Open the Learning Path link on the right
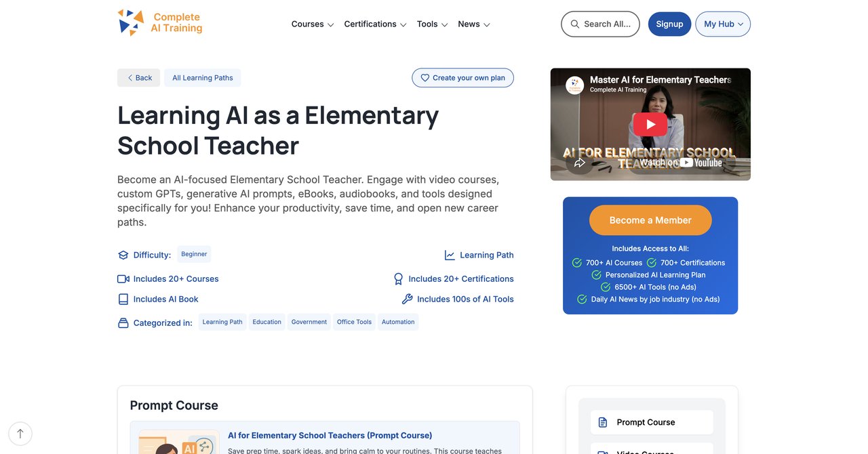The height and width of the screenshot is (454, 868). (487, 255)
